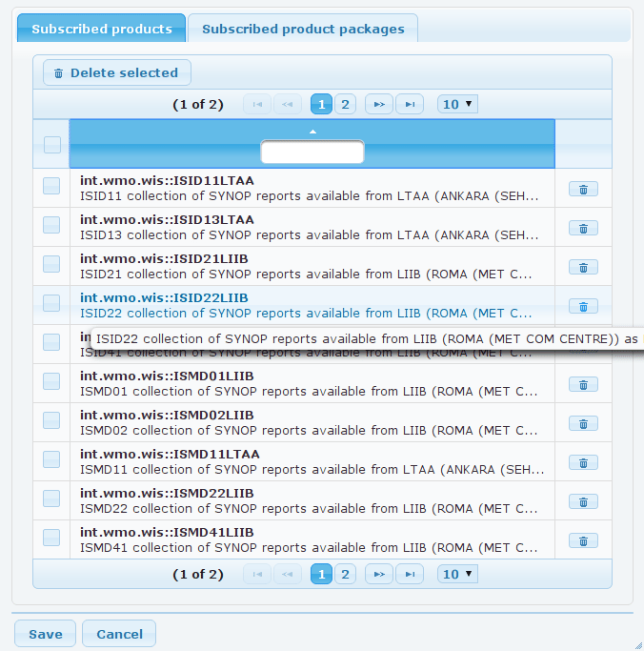
Task: Select page 1 in bottom paginator
Action: (321, 574)
